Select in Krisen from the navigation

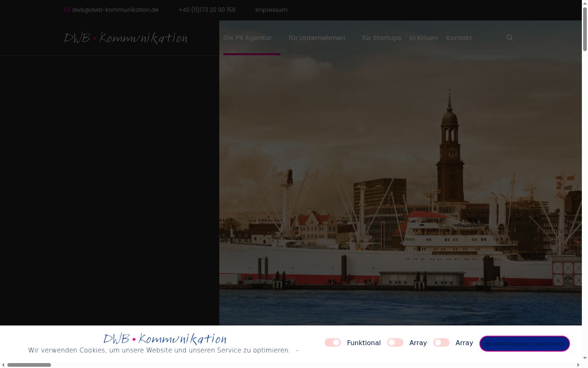coord(424,38)
